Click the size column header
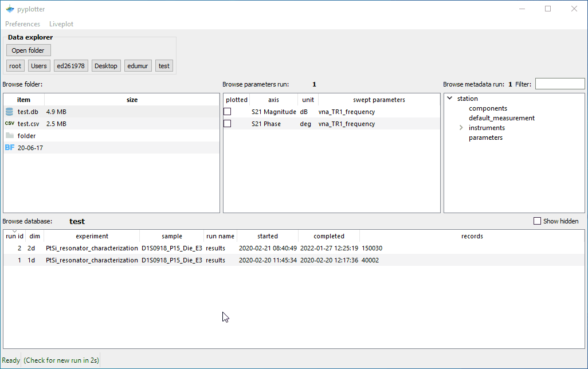Image resolution: width=588 pixels, height=369 pixels. 132,100
